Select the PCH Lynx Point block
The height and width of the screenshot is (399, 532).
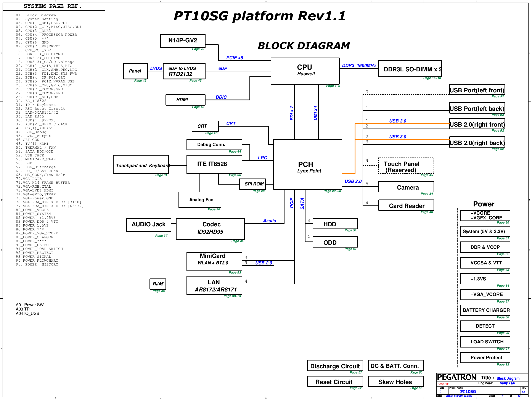coord(308,164)
